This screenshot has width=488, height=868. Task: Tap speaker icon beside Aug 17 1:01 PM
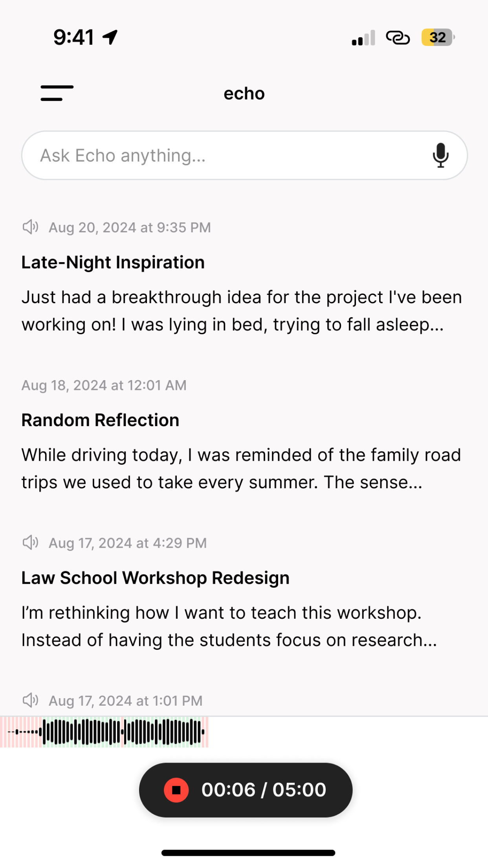tap(30, 701)
